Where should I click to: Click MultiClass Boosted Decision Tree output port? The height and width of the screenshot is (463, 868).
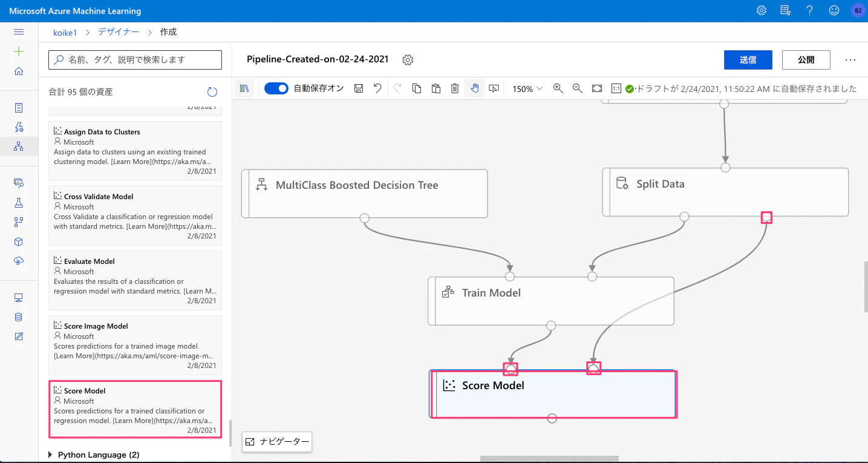click(x=364, y=218)
